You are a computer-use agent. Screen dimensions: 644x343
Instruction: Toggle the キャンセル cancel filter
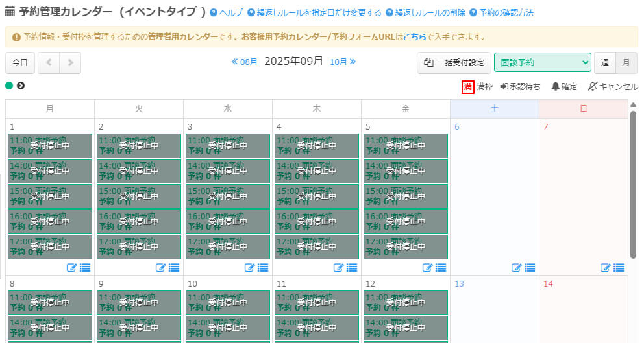pyautogui.click(x=592, y=86)
